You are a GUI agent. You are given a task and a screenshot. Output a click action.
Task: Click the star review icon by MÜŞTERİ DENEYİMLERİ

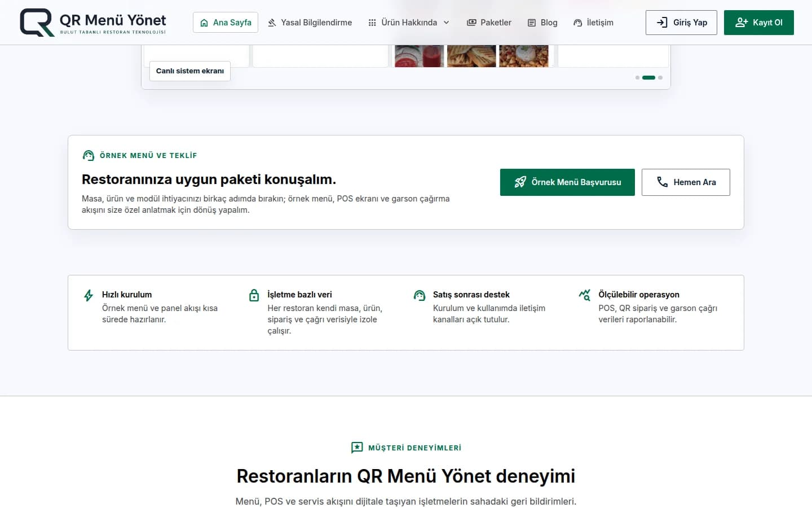(x=357, y=448)
